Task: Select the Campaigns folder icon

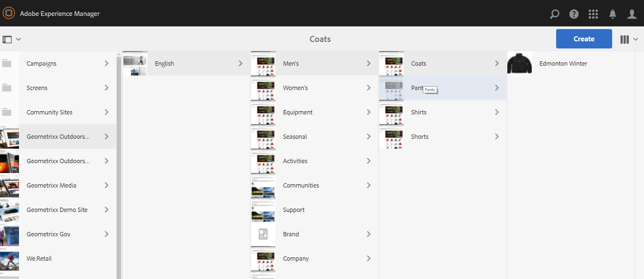Action: coord(7,63)
